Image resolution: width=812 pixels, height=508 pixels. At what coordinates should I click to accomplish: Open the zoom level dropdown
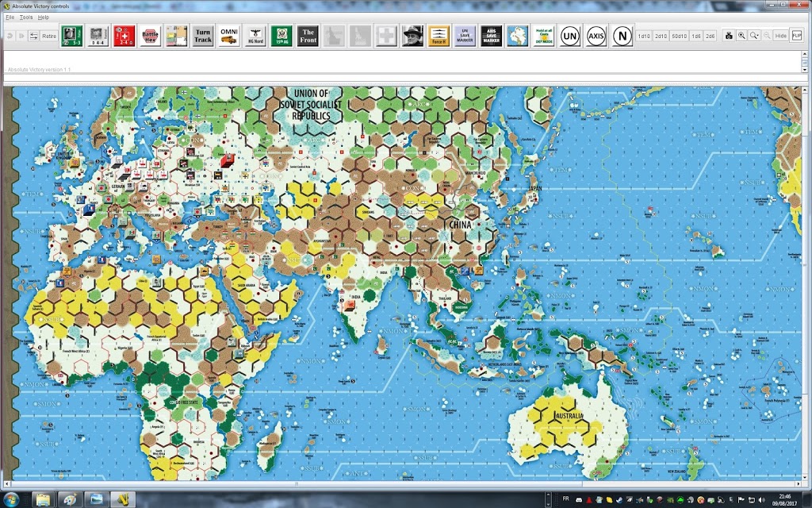(755, 36)
